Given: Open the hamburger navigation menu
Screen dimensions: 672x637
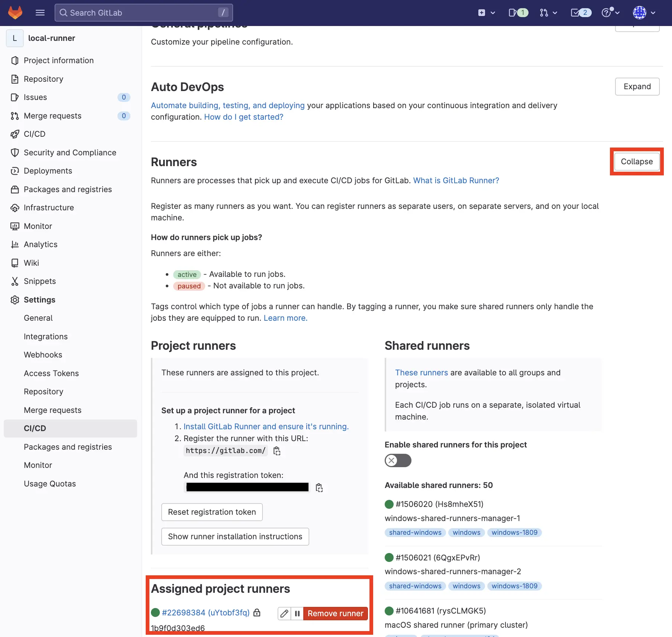Looking at the screenshot, I should point(40,13).
